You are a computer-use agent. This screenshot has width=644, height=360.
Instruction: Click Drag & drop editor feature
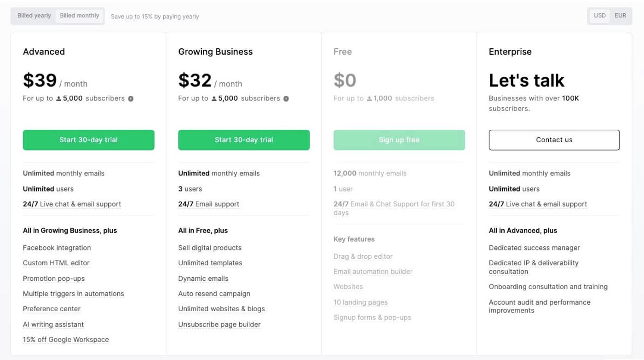363,256
